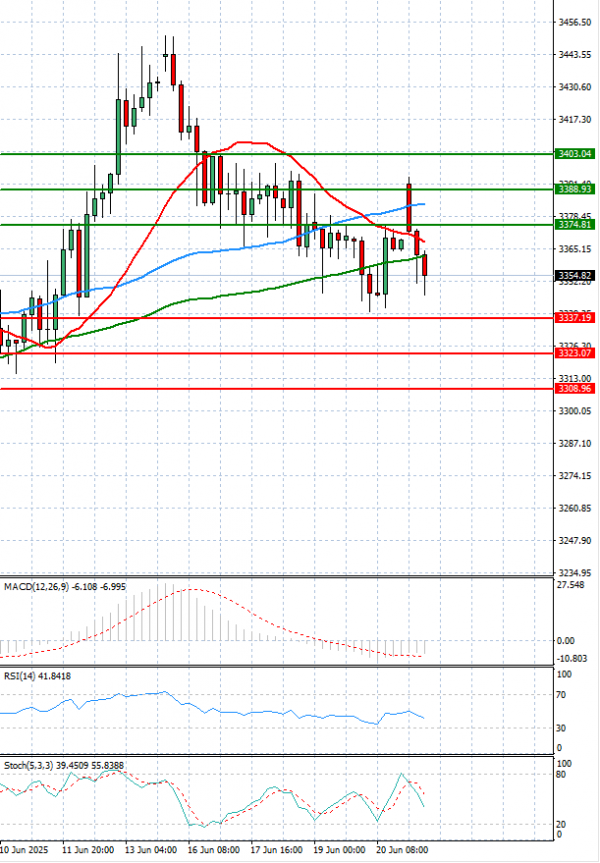Viewport: 600px width, 863px height.
Task: Click the 13 Jun 04:00 time label
Action: (x=151, y=850)
